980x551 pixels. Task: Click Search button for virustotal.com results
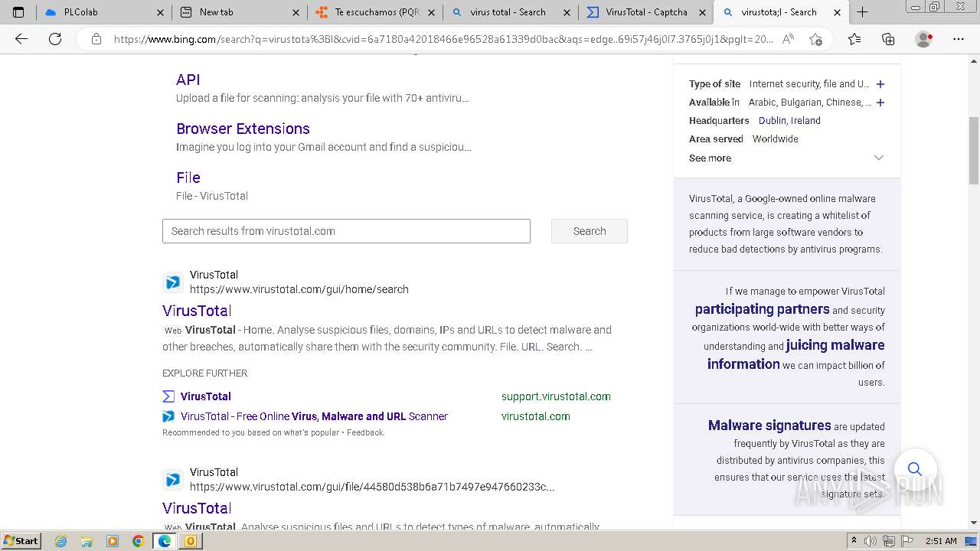(x=590, y=231)
